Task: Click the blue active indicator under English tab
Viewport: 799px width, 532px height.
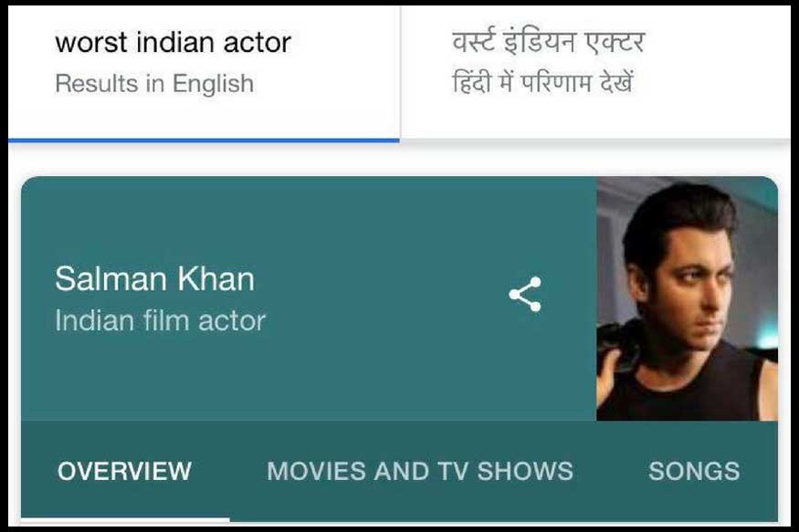Action: click(204, 140)
